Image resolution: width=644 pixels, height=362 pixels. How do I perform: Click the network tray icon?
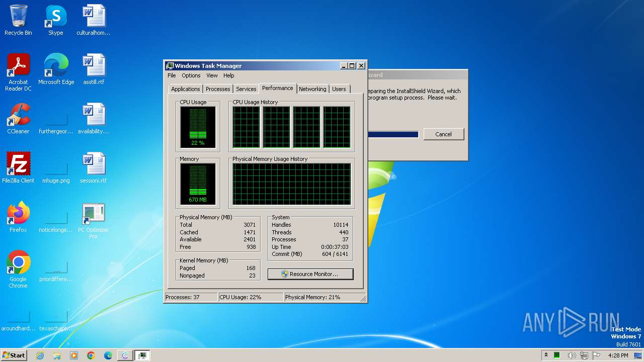coord(584,355)
